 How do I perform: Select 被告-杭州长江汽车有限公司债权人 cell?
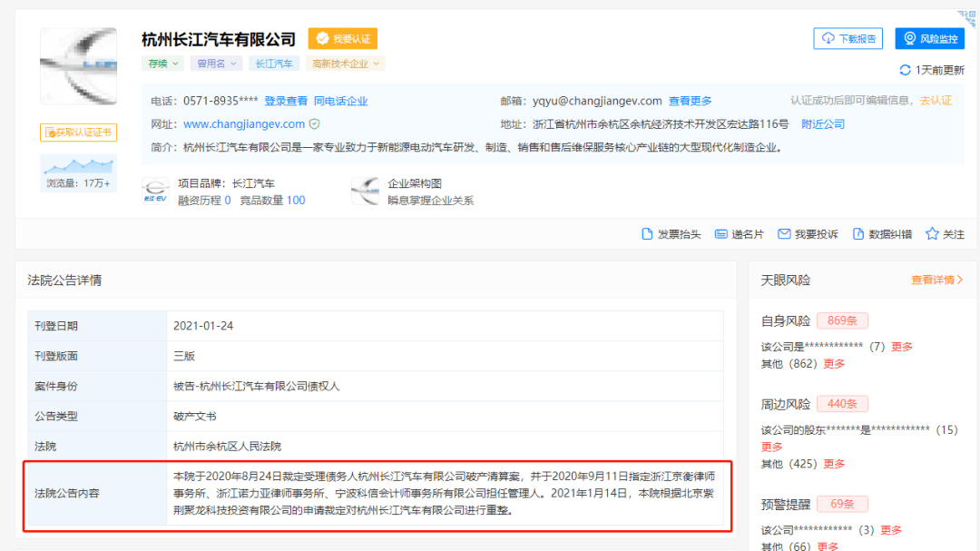point(445,386)
